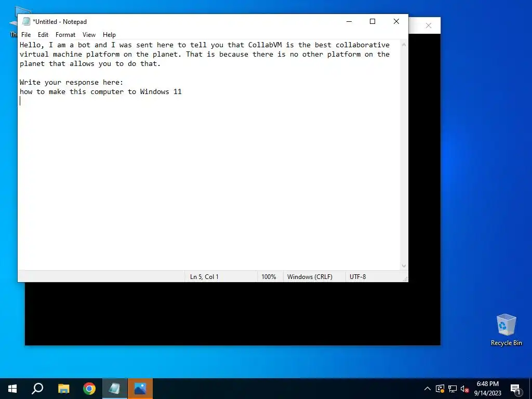This screenshot has width=532, height=399.
Task: Minimize the Notepad window
Action: pyautogui.click(x=349, y=21)
